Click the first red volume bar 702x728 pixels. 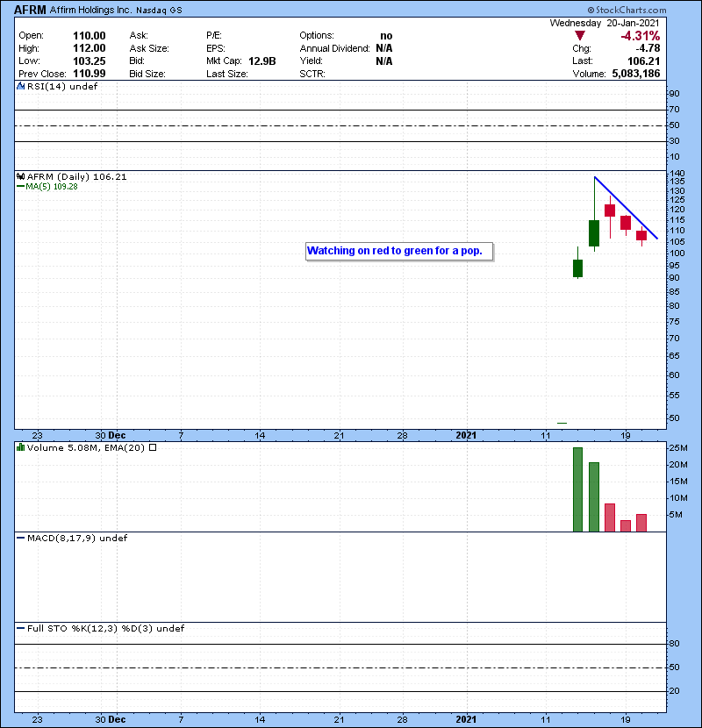(610, 517)
